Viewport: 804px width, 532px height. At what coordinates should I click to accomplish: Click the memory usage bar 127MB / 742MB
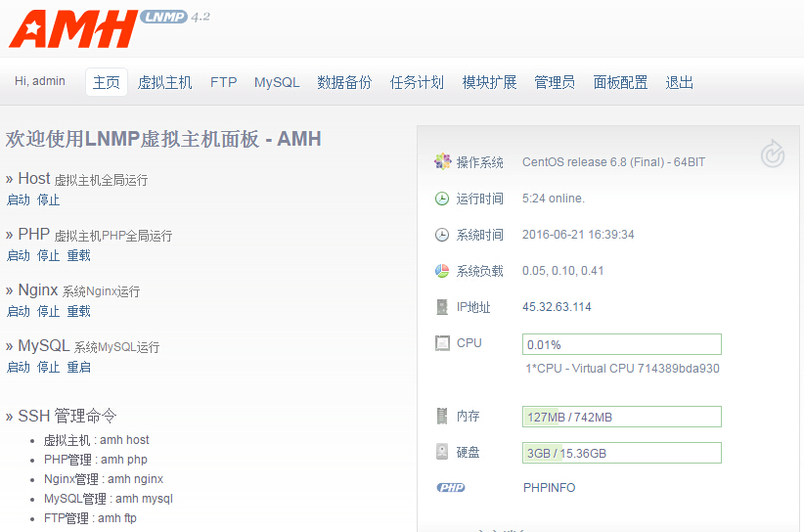(x=622, y=417)
